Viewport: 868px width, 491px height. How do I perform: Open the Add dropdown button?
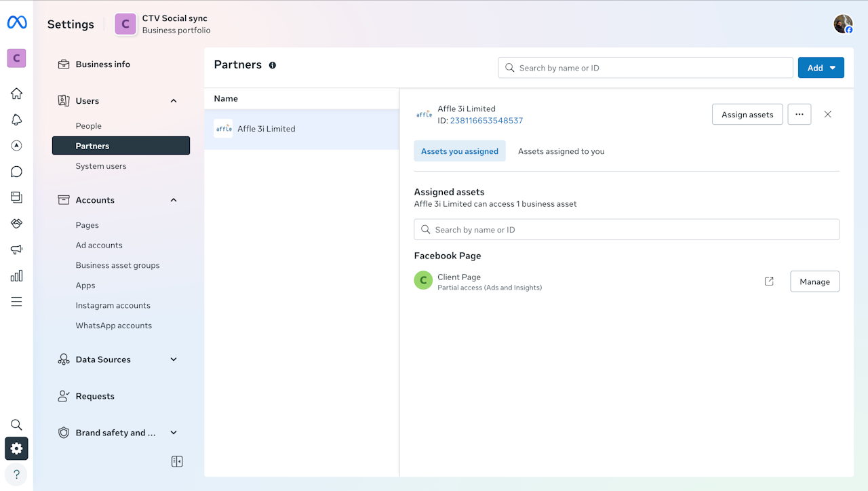821,68
